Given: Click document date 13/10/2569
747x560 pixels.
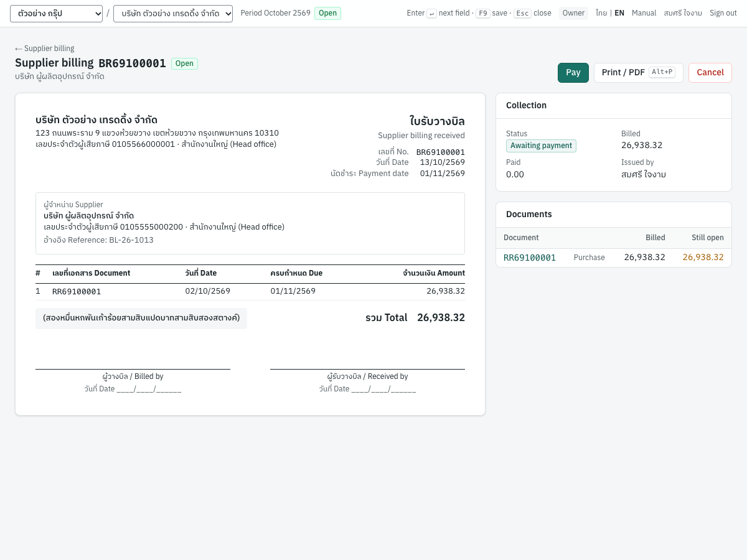Looking at the screenshot, I should [x=442, y=162].
